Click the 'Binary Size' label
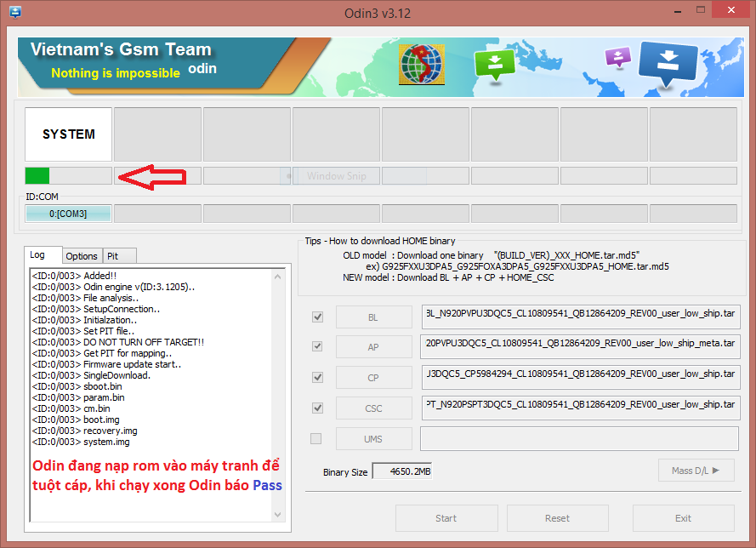 (345, 472)
